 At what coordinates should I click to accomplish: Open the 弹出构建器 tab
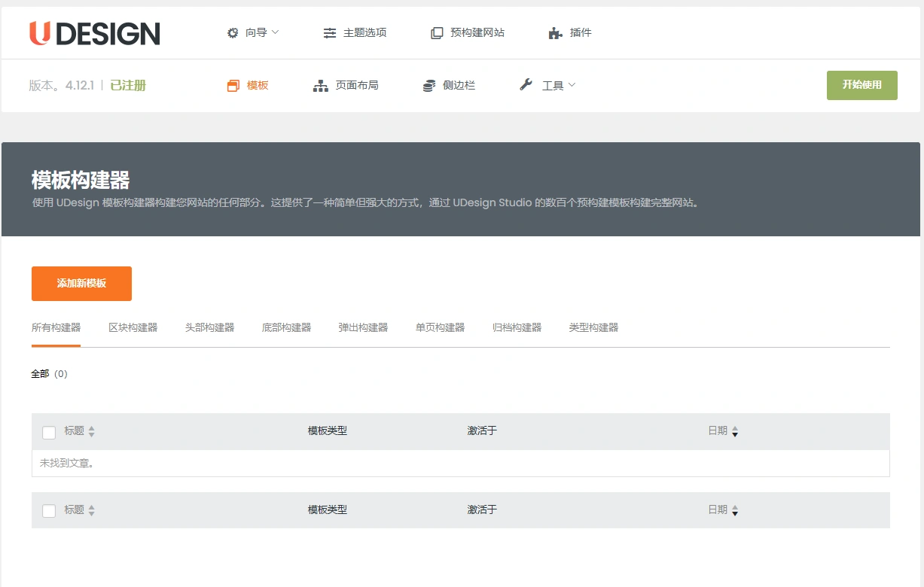coord(362,327)
